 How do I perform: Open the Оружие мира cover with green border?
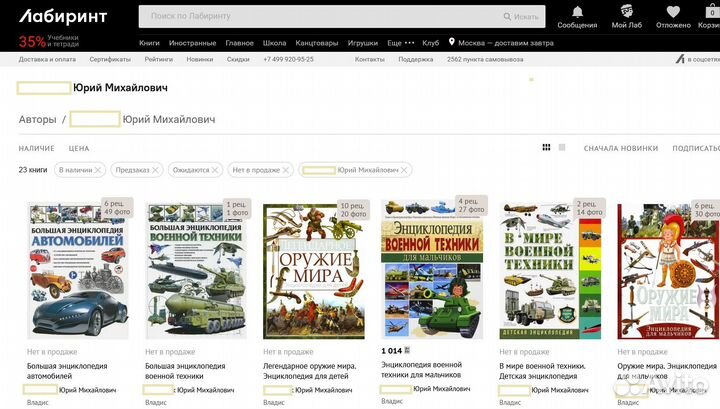point(314,272)
